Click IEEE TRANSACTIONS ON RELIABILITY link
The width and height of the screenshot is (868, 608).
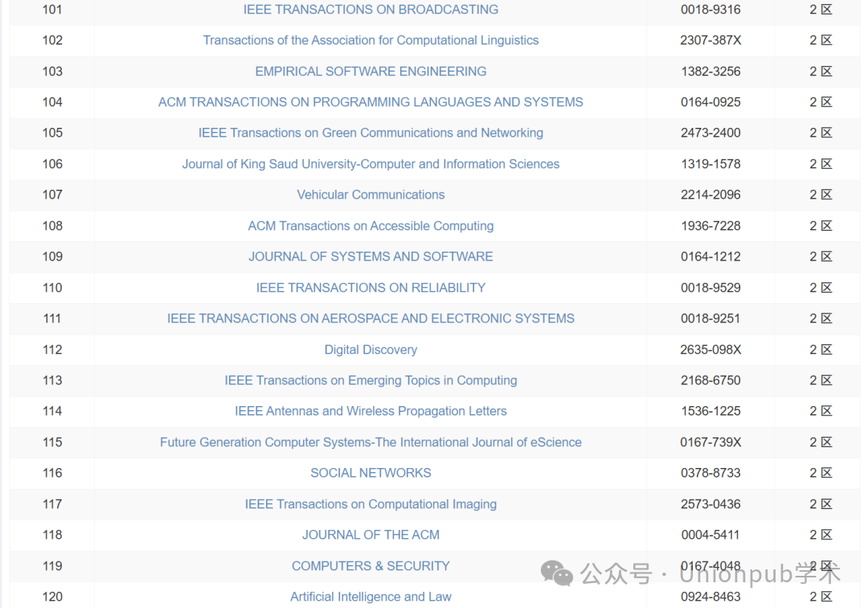(x=371, y=288)
